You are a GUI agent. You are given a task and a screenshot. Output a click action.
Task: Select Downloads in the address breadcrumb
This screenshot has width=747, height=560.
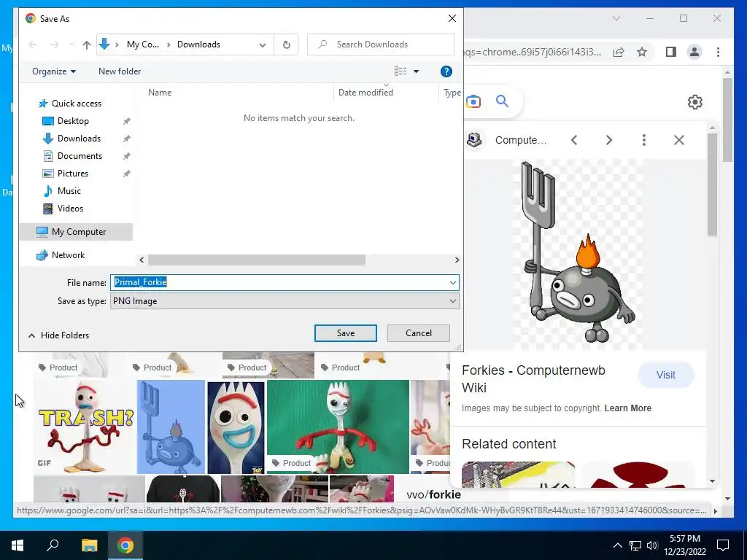(198, 44)
